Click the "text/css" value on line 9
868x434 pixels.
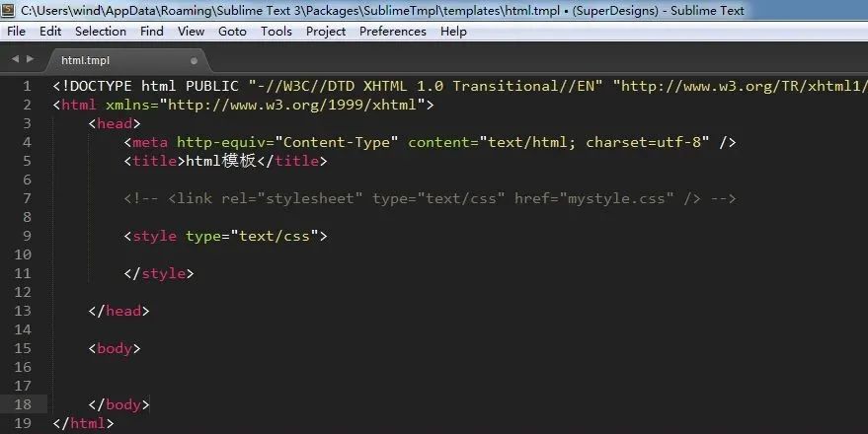tap(274, 236)
